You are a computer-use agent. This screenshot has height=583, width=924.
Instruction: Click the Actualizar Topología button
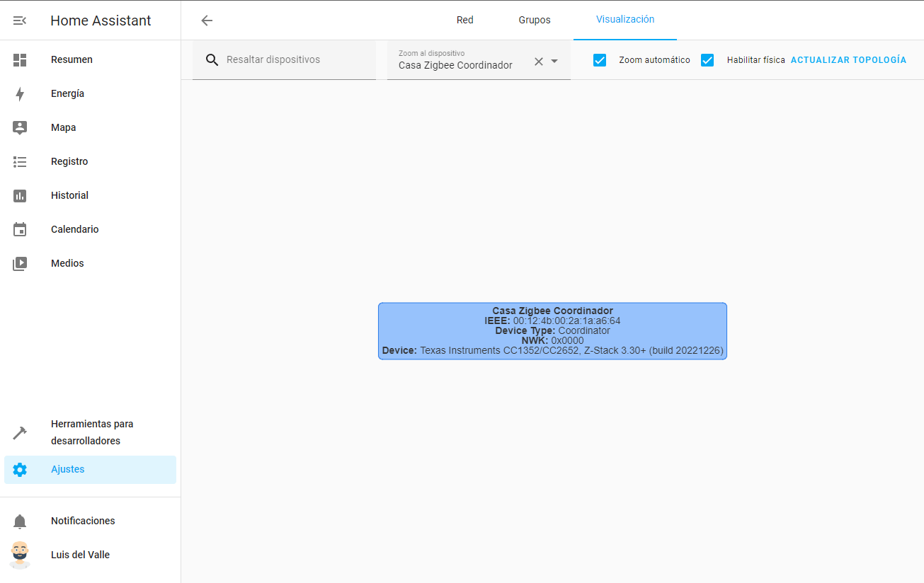coord(848,60)
